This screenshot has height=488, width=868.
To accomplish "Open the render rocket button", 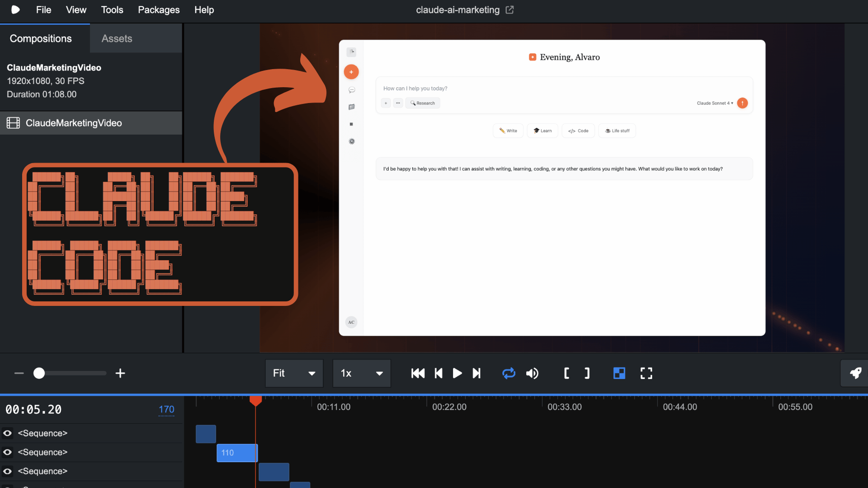I will (855, 373).
